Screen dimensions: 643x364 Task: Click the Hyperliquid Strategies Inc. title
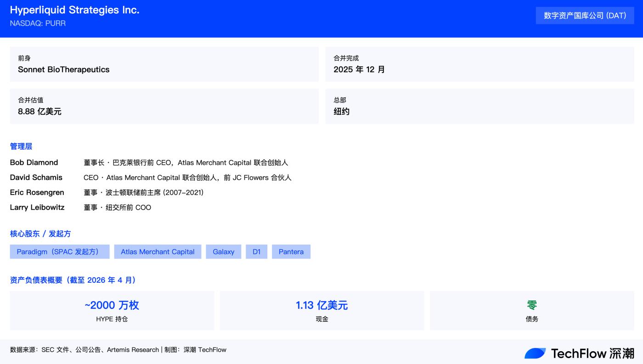point(74,10)
